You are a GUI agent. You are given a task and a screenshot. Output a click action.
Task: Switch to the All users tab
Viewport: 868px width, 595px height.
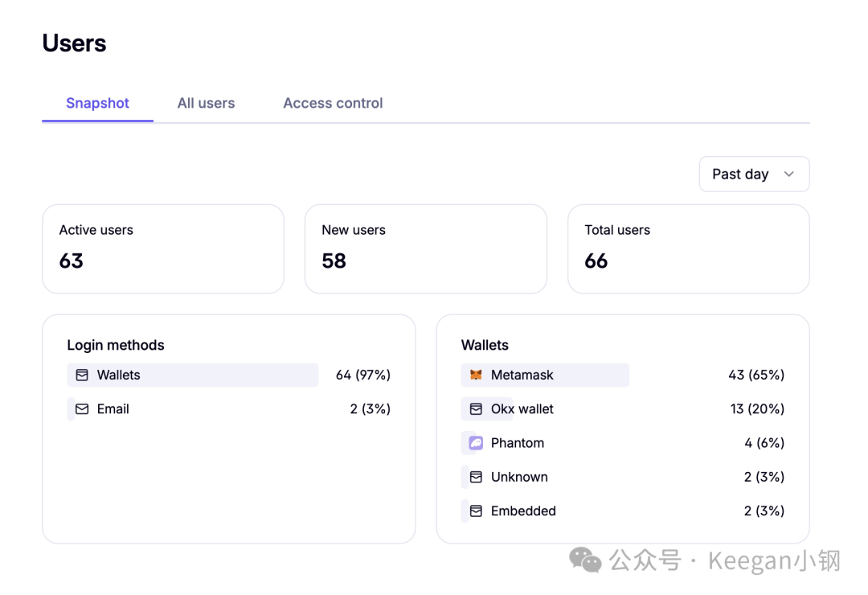tap(206, 103)
